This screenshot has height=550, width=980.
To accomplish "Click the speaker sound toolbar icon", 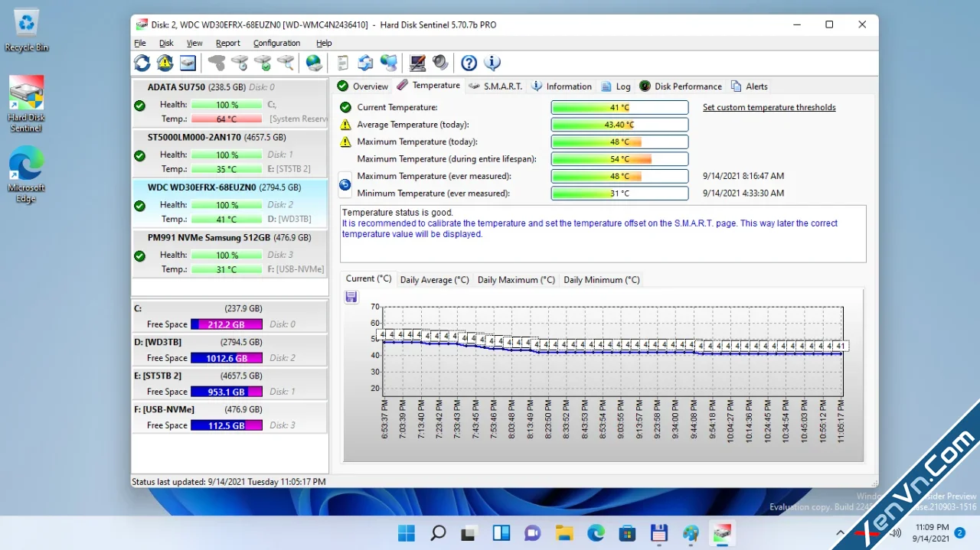I will [x=440, y=63].
